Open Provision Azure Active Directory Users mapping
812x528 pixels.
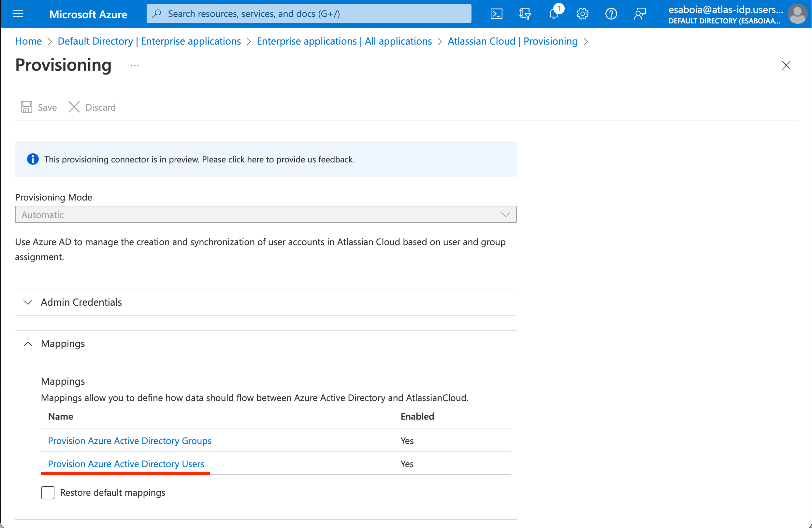tap(126, 464)
